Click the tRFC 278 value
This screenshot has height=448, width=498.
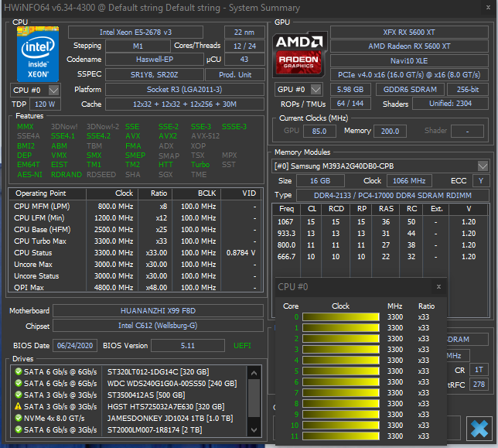(479, 384)
